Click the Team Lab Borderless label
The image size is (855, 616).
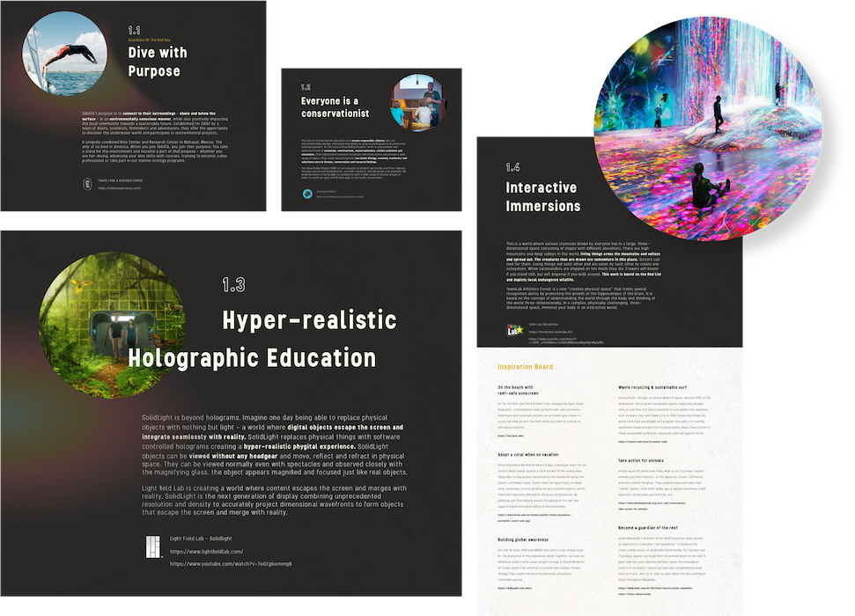pyautogui.click(x=543, y=325)
